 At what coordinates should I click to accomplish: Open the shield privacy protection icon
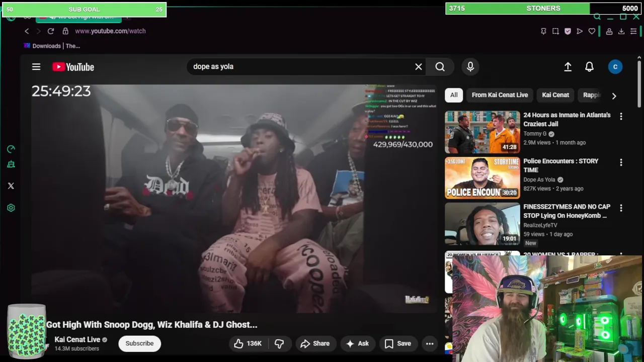tap(568, 31)
